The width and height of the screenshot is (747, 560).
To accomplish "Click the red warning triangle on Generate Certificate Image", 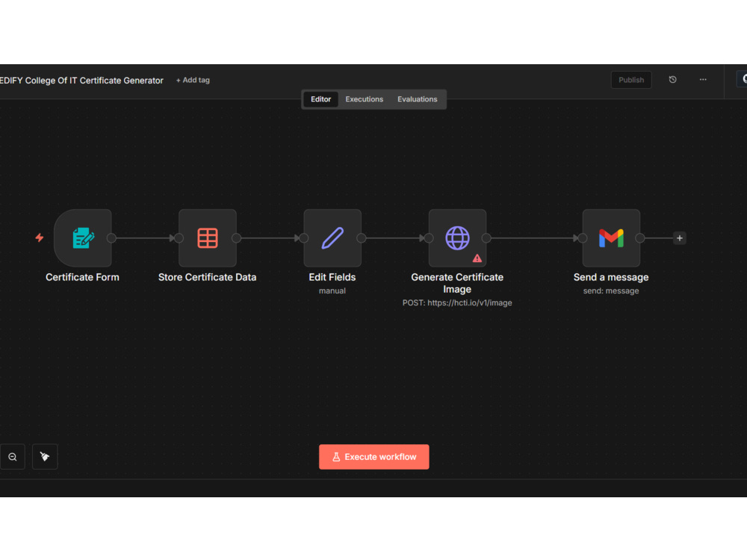I will [477, 258].
